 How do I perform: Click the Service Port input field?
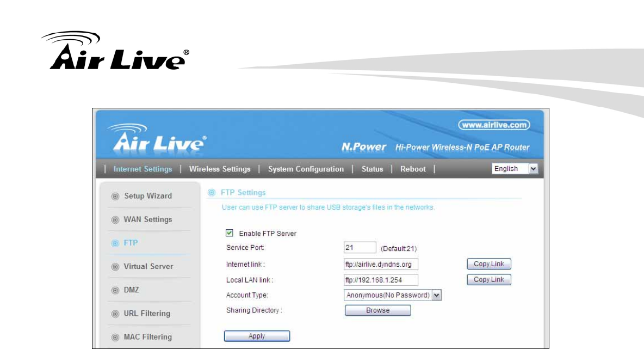(360, 248)
